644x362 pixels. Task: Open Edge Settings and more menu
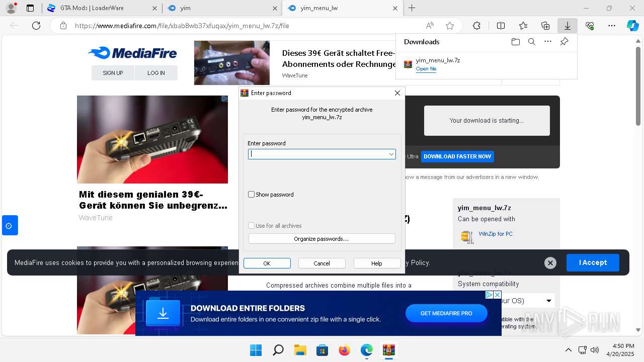(612, 26)
